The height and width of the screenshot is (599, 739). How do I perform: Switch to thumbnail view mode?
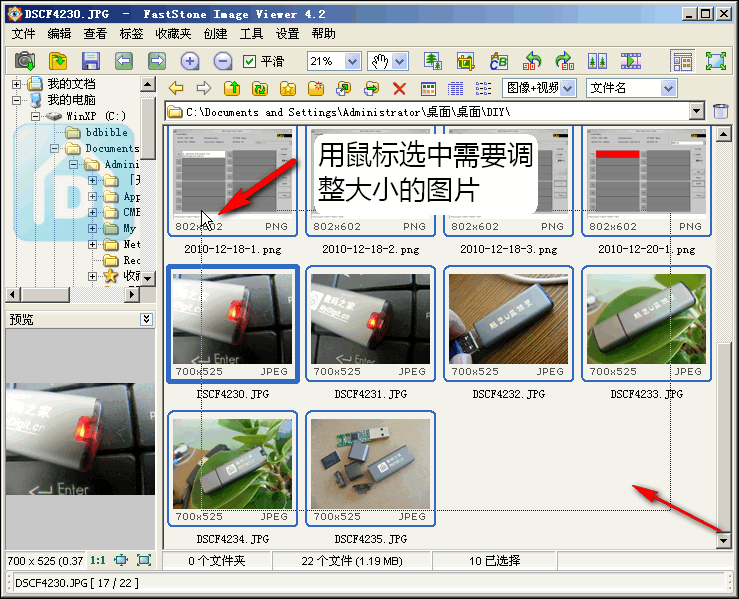[x=428, y=88]
